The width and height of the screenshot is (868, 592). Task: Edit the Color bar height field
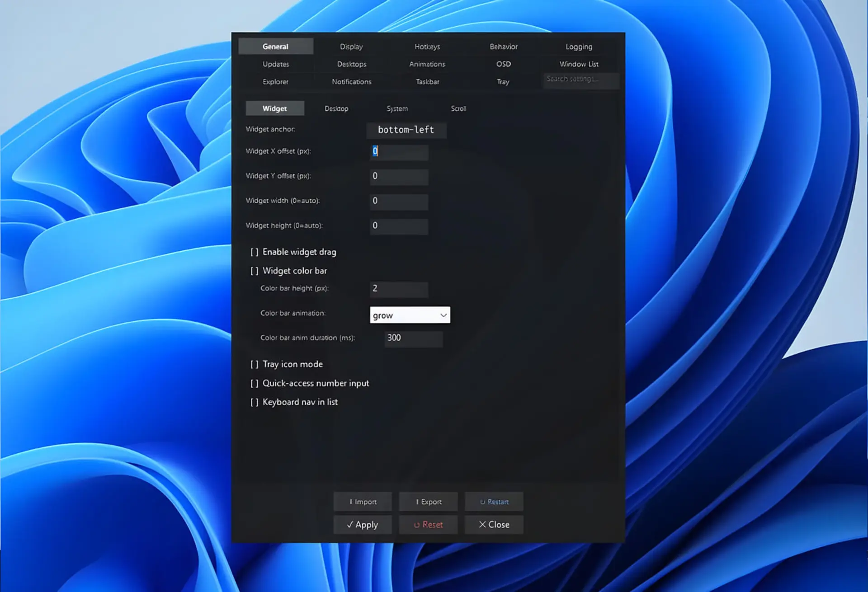[399, 289]
